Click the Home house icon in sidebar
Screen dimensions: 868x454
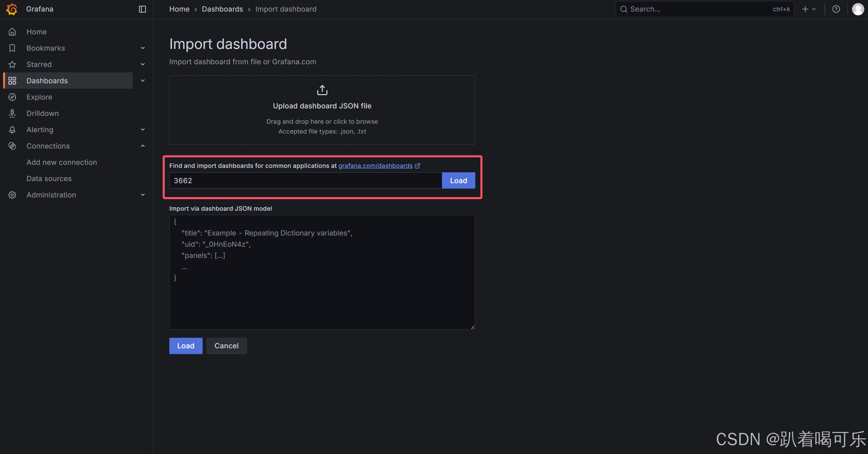click(x=12, y=32)
